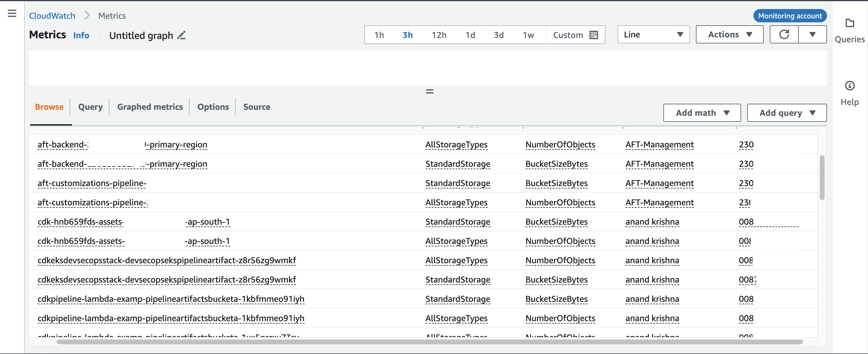This screenshot has height=354, width=868.
Task: Open the Graphed metrics tab
Action: [x=150, y=107]
